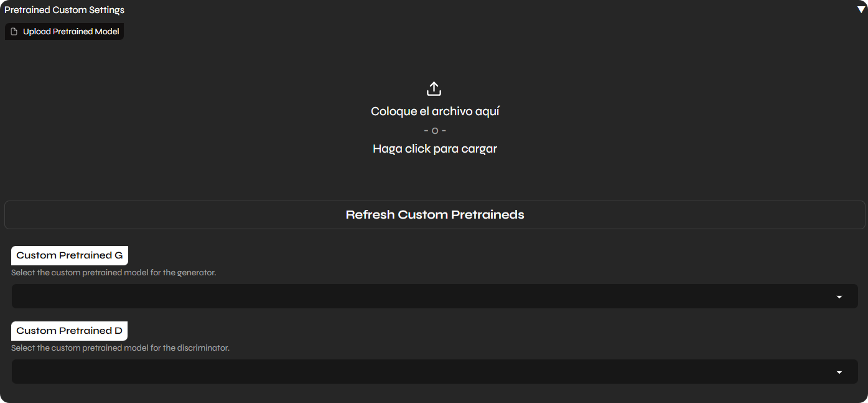
Task: Click the file icon beside Upload Pretrained Model
Action: tap(14, 31)
